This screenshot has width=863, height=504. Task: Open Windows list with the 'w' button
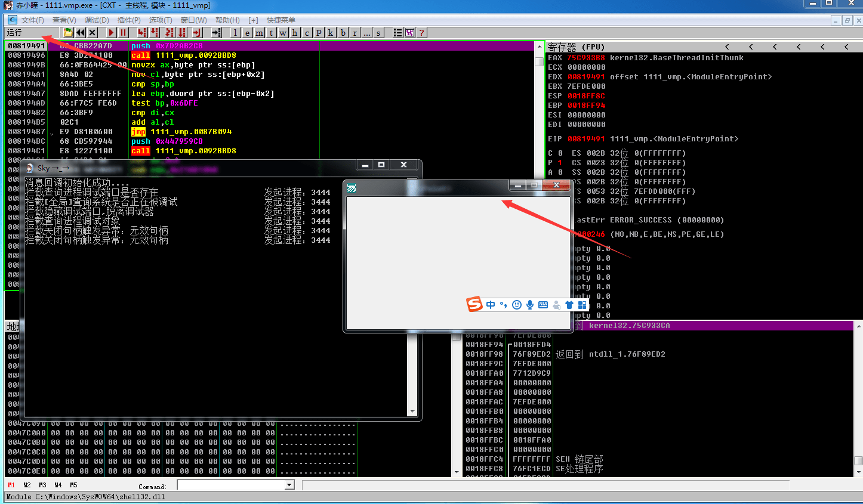(x=283, y=33)
